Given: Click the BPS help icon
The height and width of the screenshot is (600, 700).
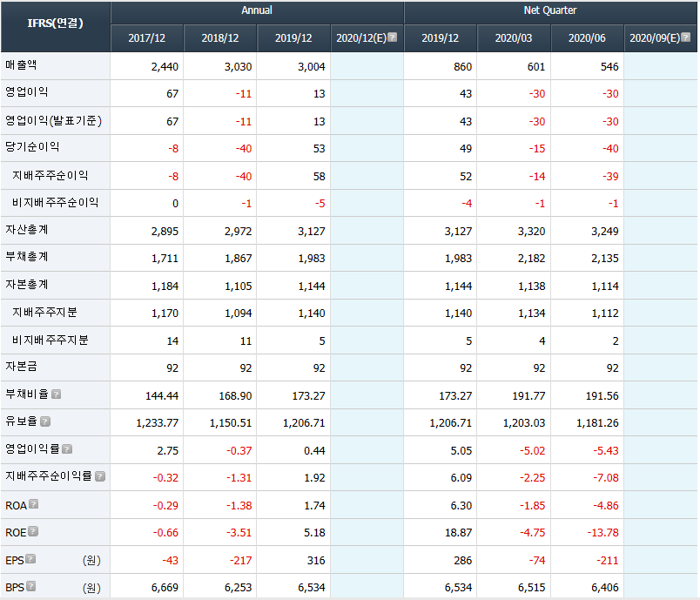Looking at the screenshot, I should pyautogui.click(x=30, y=586).
